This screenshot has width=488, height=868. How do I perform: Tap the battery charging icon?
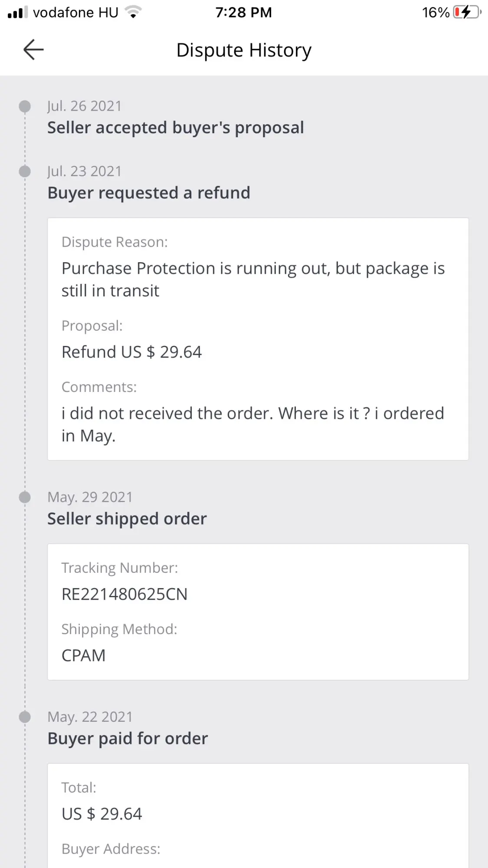[467, 12]
